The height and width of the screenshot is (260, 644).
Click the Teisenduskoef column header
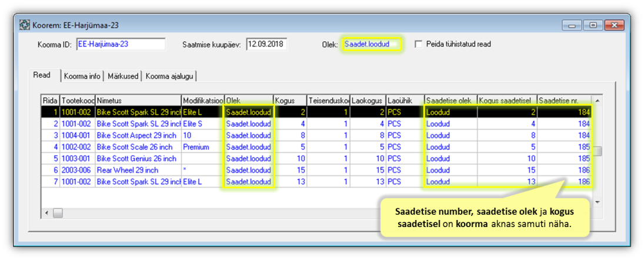329,101
